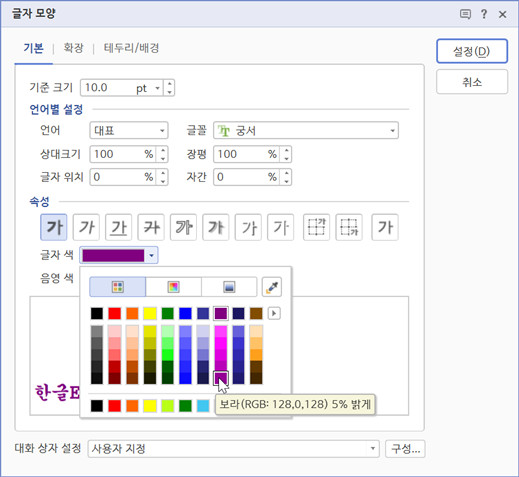The width and height of the screenshot is (519, 477).
Task: Choose the red swatch in top row
Action: (115, 313)
